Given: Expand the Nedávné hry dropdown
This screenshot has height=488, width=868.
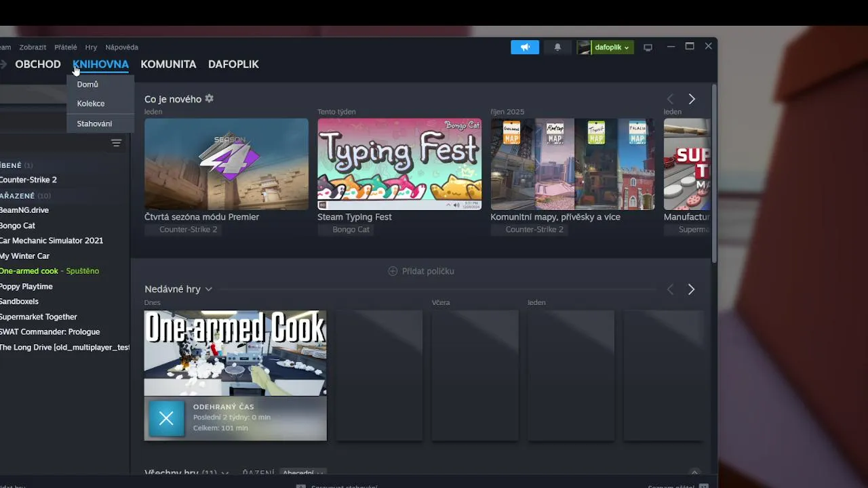Looking at the screenshot, I should tap(178, 289).
